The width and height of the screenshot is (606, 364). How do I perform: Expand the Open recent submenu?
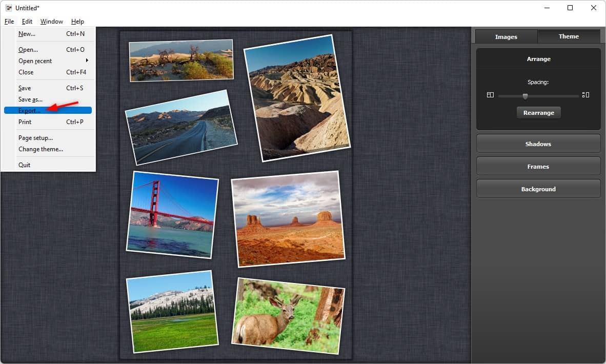coord(48,61)
